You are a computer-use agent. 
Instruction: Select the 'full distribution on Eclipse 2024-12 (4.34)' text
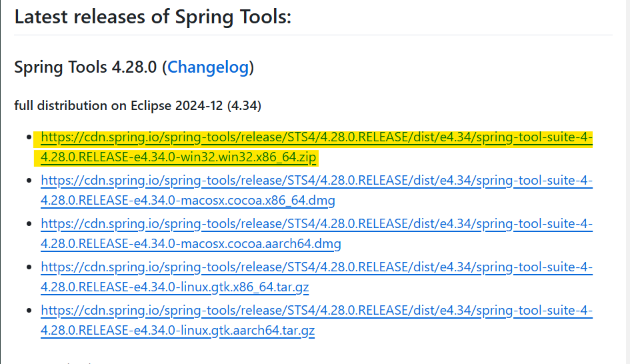(x=138, y=105)
